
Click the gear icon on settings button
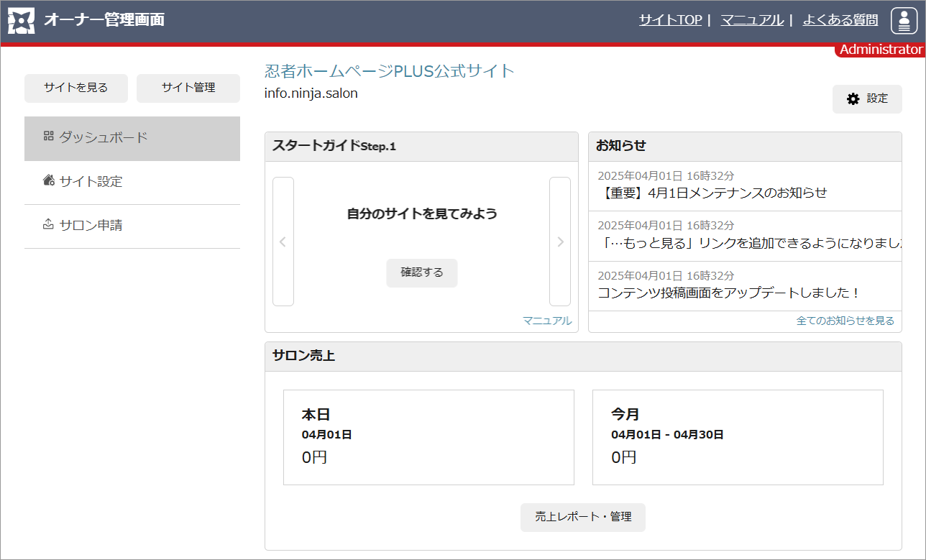(853, 99)
